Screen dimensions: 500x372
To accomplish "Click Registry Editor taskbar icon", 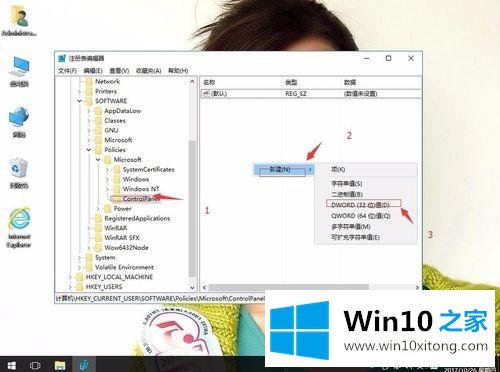I will pos(84,365).
